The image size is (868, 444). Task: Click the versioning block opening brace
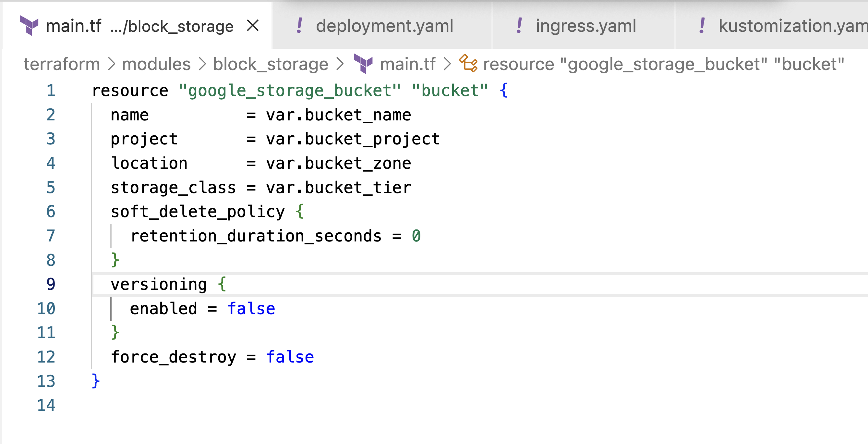point(222,284)
